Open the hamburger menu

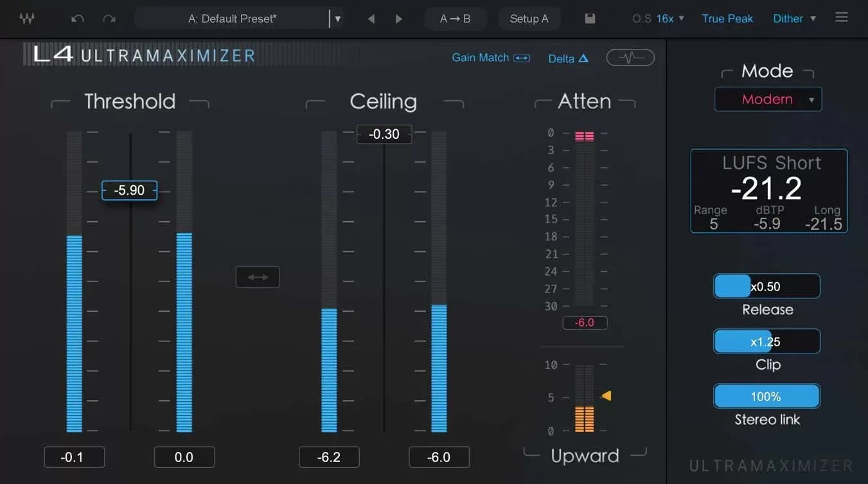tap(842, 17)
